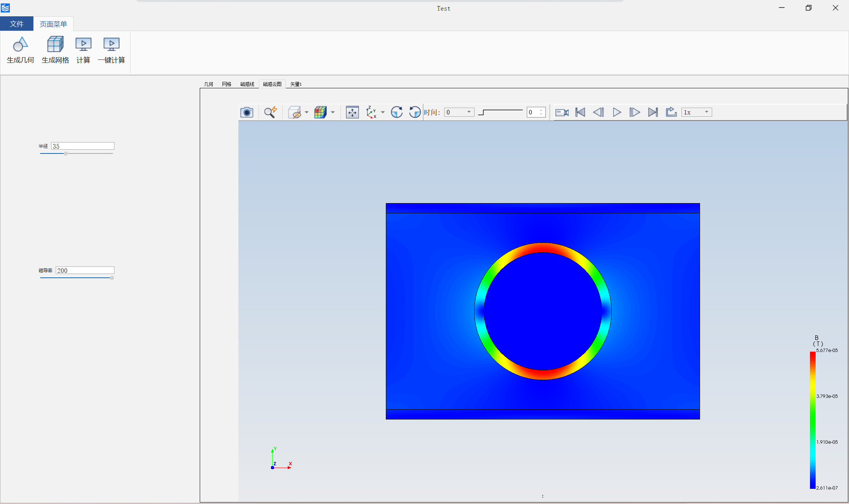Restore down the Test window
Image resolution: width=849 pixels, height=504 pixels.
[x=808, y=8]
